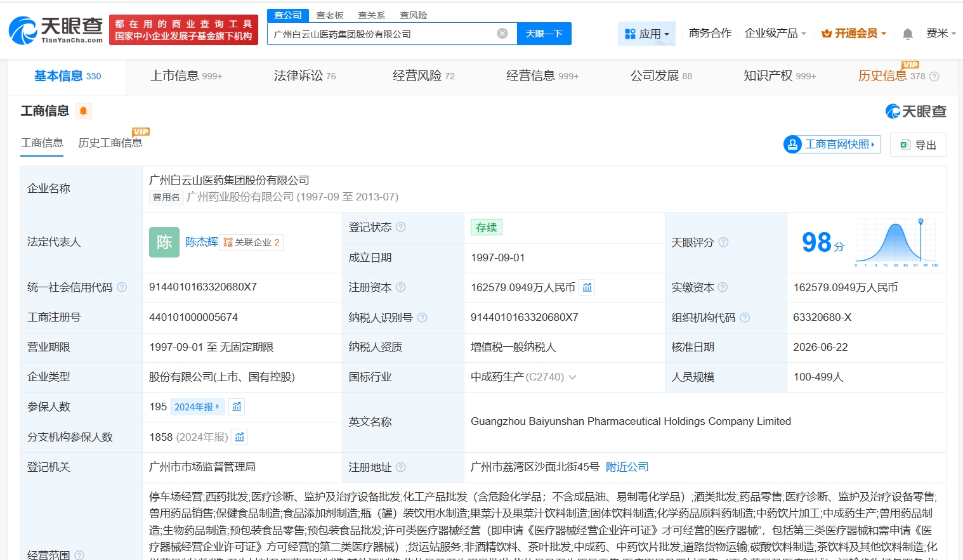Click the English name Guangzhou Baiyunshan Pharmaceutical

[x=631, y=422]
